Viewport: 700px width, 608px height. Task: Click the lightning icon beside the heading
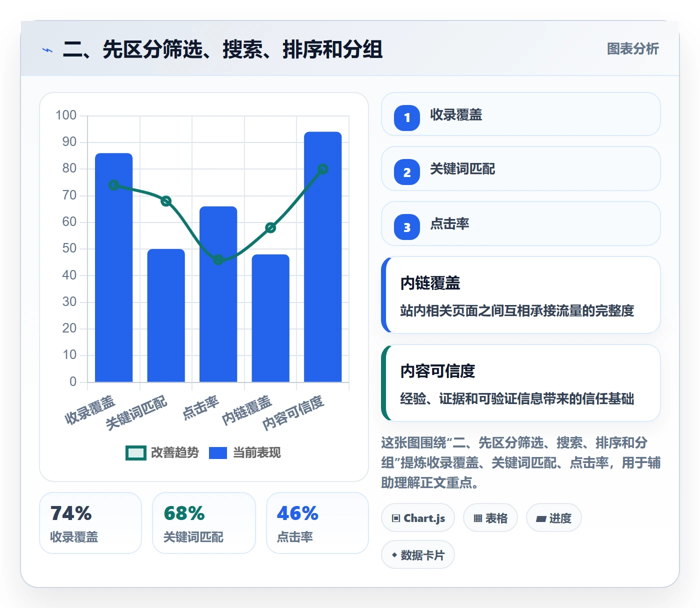point(47,50)
